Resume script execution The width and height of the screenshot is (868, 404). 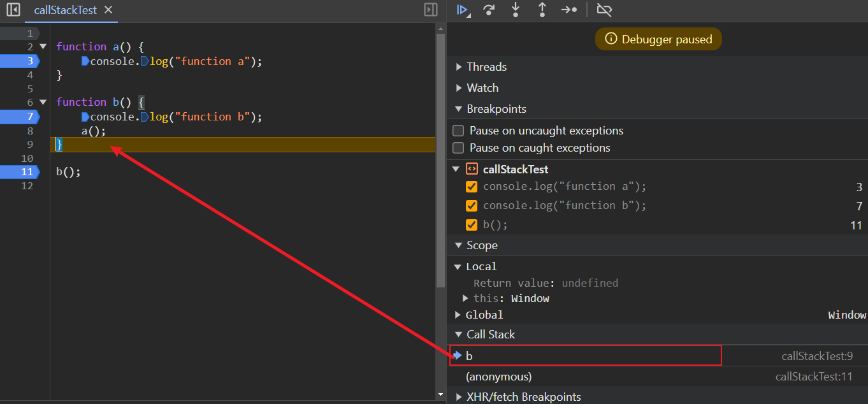click(463, 10)
